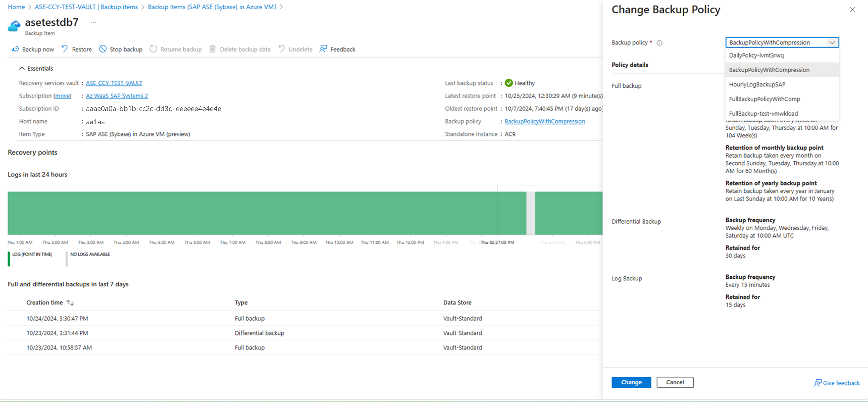The height and width of the screenshot is (402, 868).
Task: Click the Creation time sort arrows
Action: tap(70, 303)
